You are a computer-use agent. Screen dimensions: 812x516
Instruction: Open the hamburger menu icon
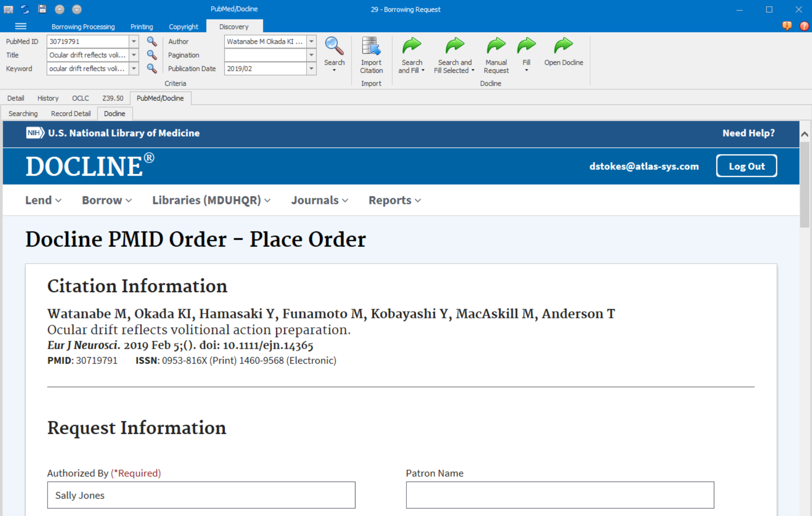pyautogui.click(x=21, y=26)
